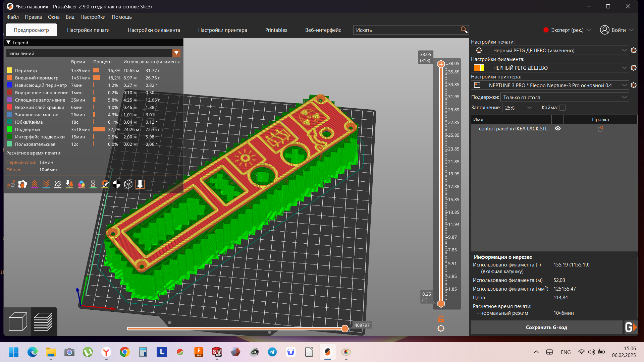644x362 pixels.
Task: Toggle custom G-codes display icon
Action: [105, 184]
